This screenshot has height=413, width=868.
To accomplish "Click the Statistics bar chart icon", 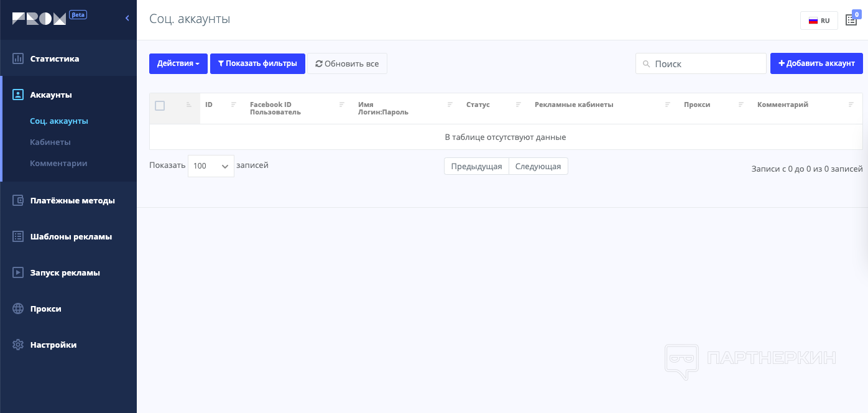I will (18, 58).
